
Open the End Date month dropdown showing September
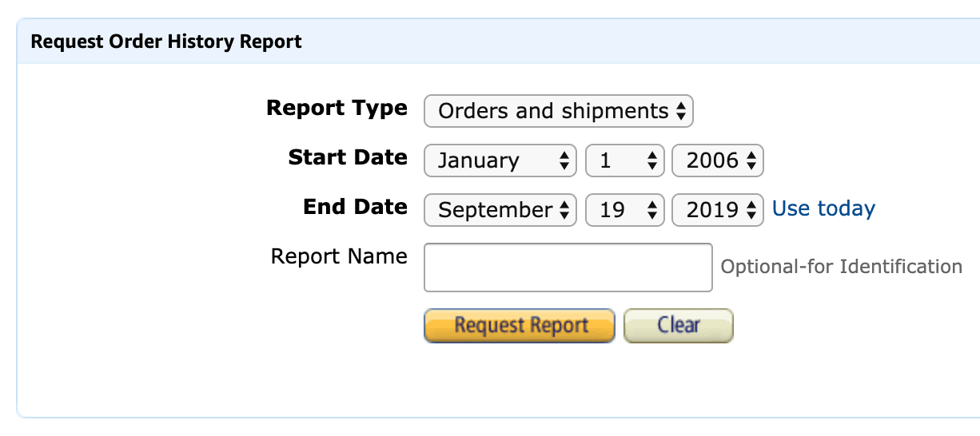[x=499, y=210]
